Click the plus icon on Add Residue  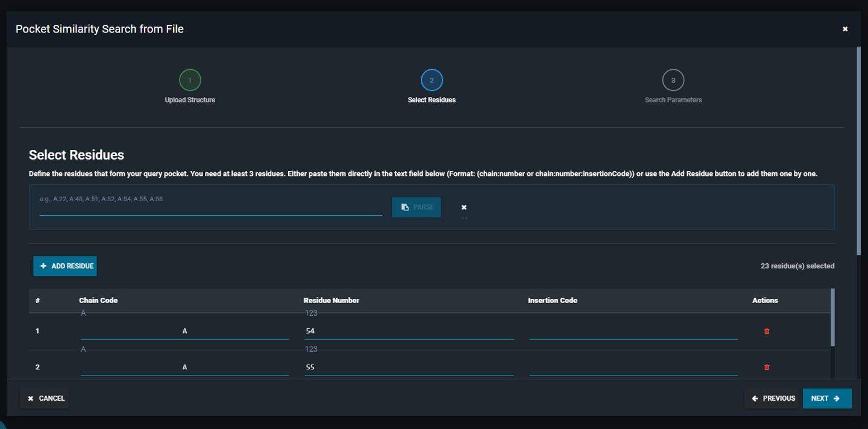click(43, 266)
